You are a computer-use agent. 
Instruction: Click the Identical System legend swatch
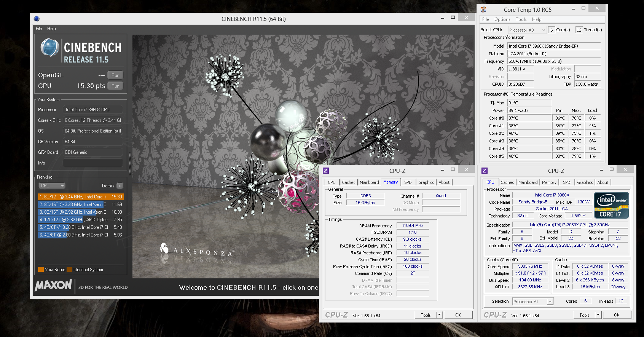pyautogui.click(x=69, y=270)
